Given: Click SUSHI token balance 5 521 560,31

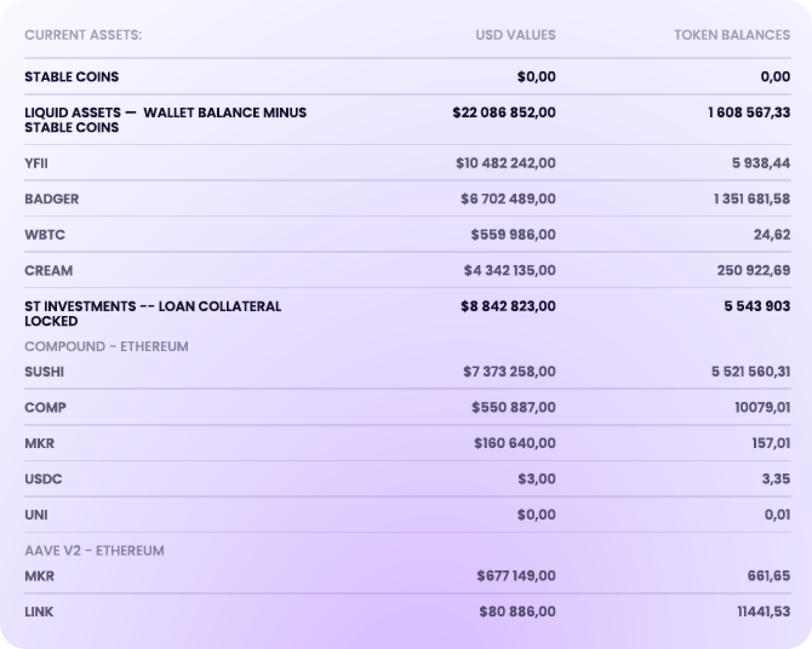Looking at the screenshot, I should (x=750, y=372).
